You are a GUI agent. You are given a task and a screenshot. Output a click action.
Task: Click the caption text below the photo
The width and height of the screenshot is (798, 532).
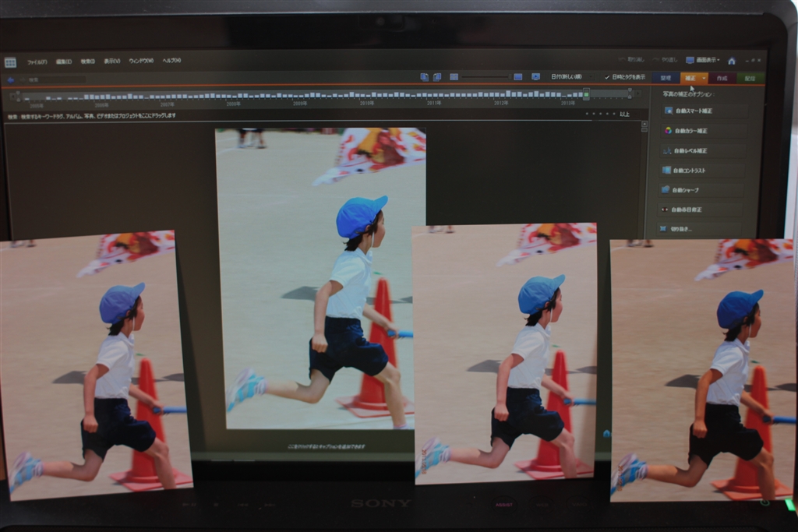point(327,446)
